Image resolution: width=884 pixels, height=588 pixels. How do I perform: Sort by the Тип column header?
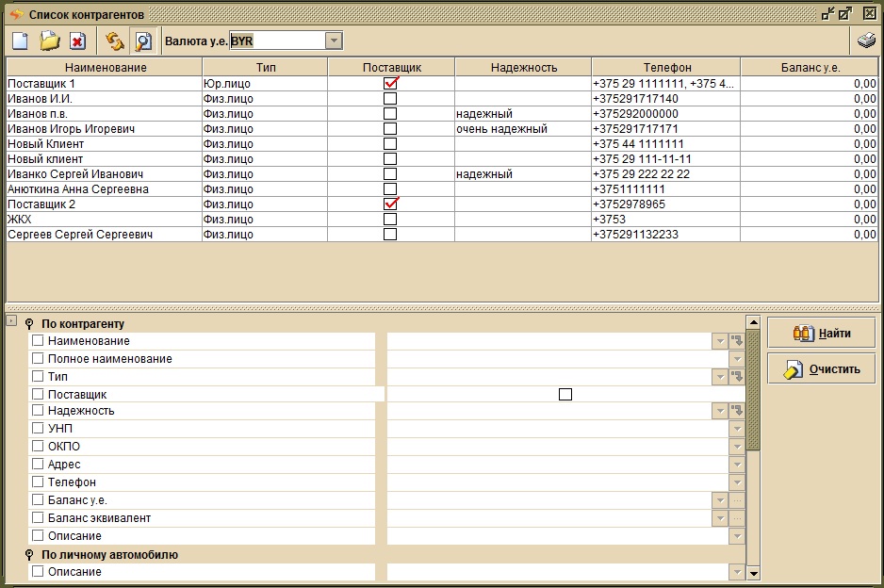pyautogui.click(x=266, y=68)
